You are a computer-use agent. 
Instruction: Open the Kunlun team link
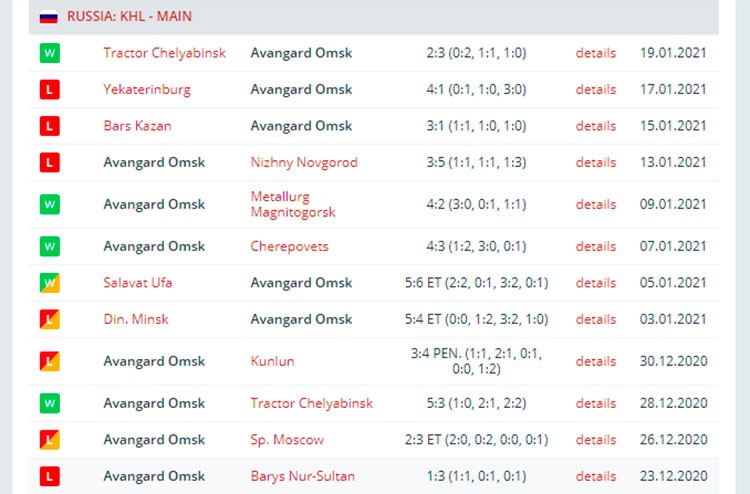click(x=272, y=362)
